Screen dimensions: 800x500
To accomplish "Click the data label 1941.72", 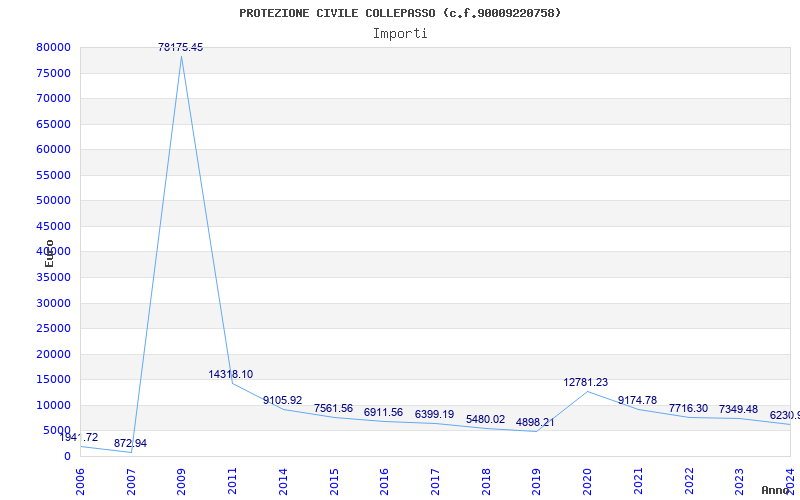I will pyautogui.click(x=79, y=438).
